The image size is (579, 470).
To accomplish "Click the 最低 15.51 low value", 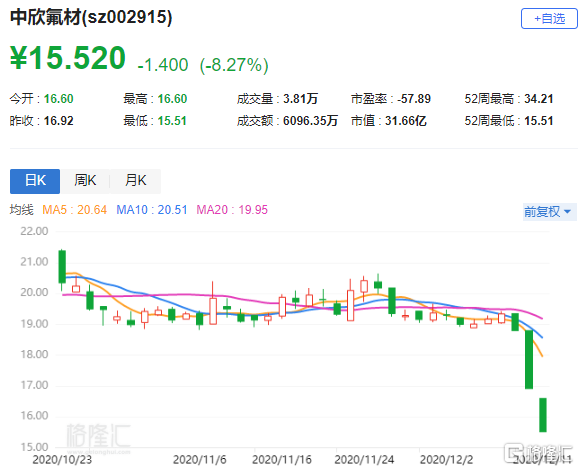I will (155, 121).
